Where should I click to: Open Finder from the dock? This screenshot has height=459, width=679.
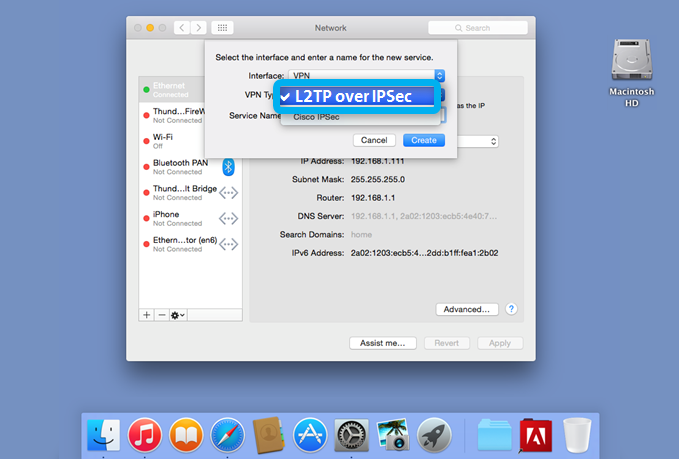(103, 435)
